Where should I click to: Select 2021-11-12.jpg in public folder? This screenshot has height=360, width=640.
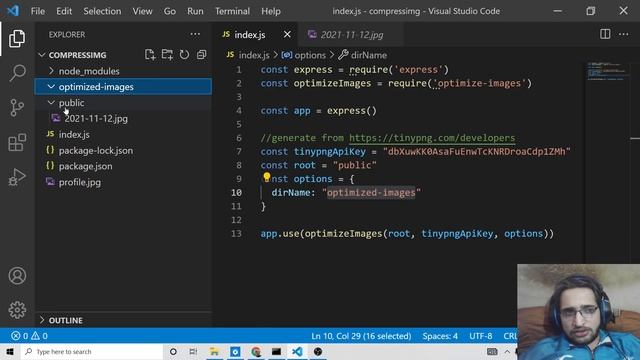pyautogui.click(x=123, y=118)
